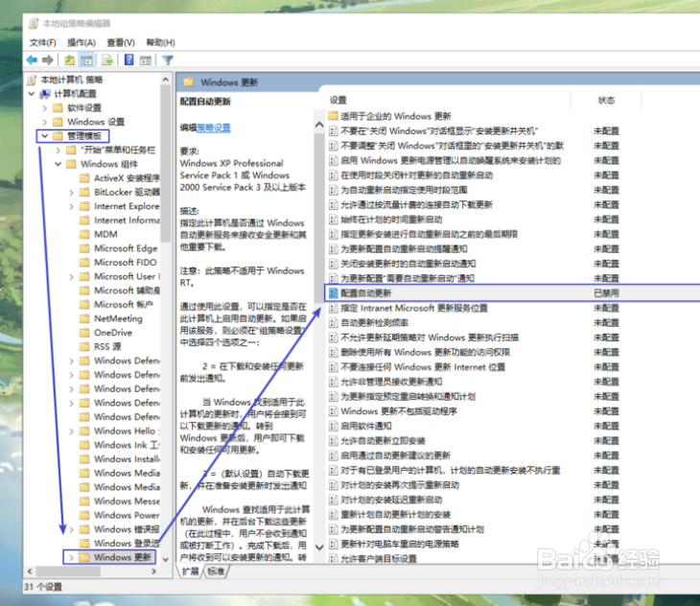The width and height of the screenshot is (700, 606).
Task: Click the 设置 column header
Action: (x=338, y=101)
